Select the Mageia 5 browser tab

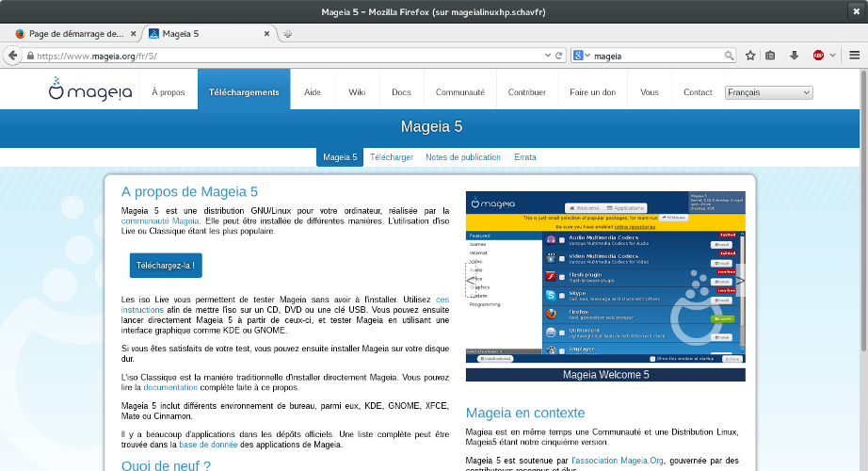point(210,34)
